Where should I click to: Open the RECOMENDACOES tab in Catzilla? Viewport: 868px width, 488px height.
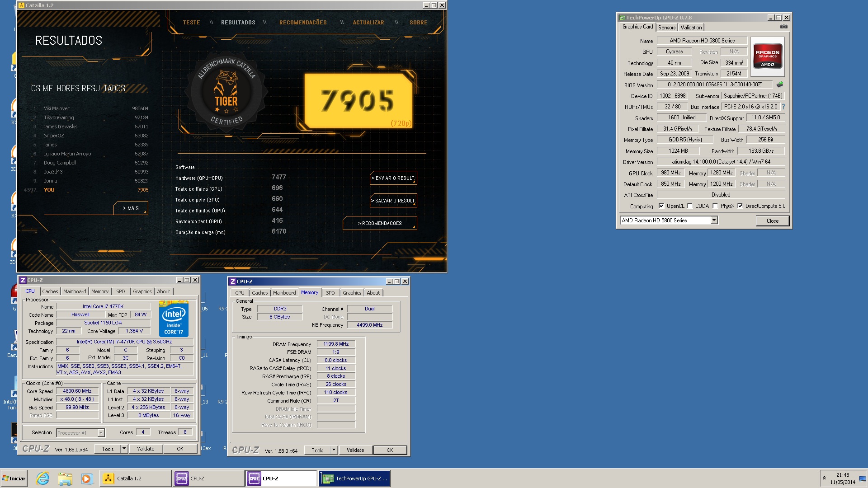(x=303, y=22)
